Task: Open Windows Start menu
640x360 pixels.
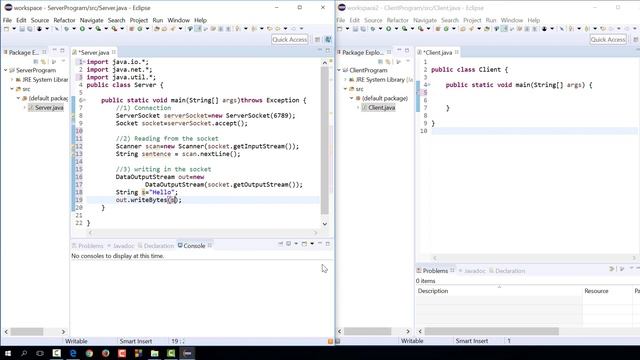Action: [8, 353]
